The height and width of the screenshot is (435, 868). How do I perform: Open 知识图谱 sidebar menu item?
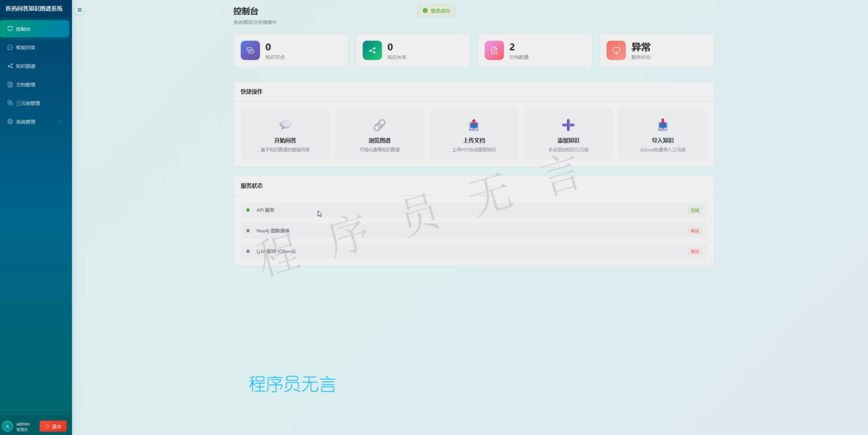coord(26,66)
